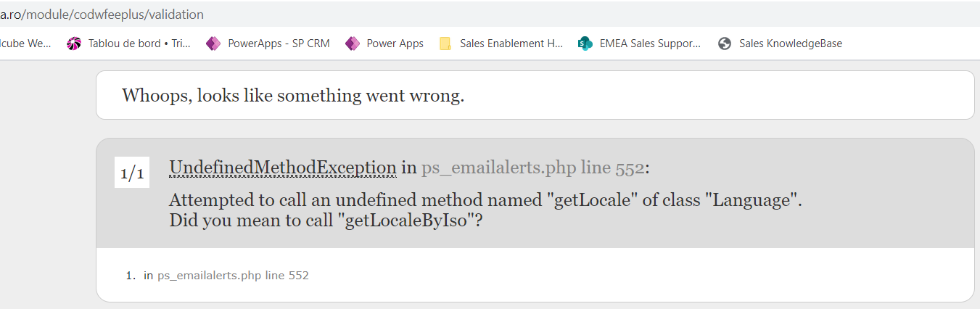Open the EMEA Sales Suppor... bookmark
980x309 pixels.
(x=650, y=44)
